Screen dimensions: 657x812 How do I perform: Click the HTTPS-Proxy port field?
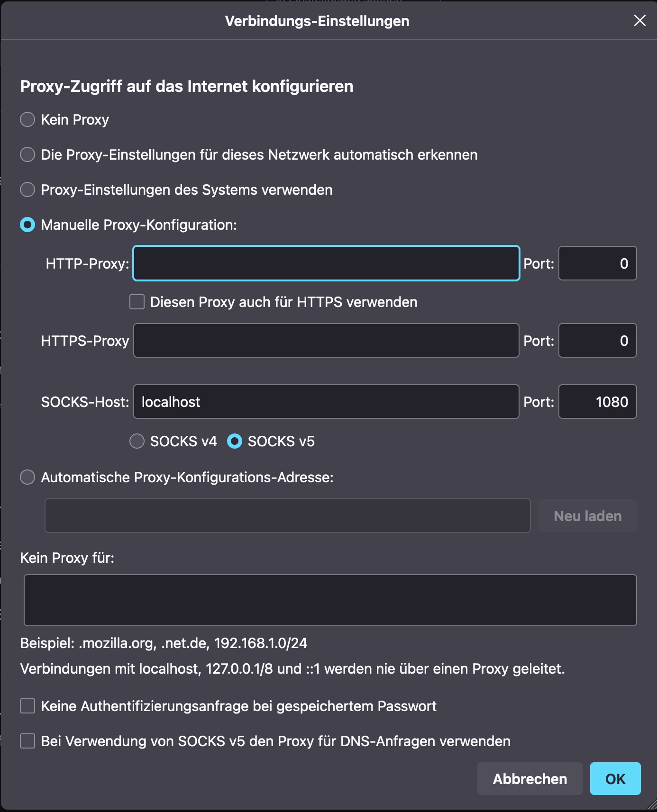pos(597,341)
